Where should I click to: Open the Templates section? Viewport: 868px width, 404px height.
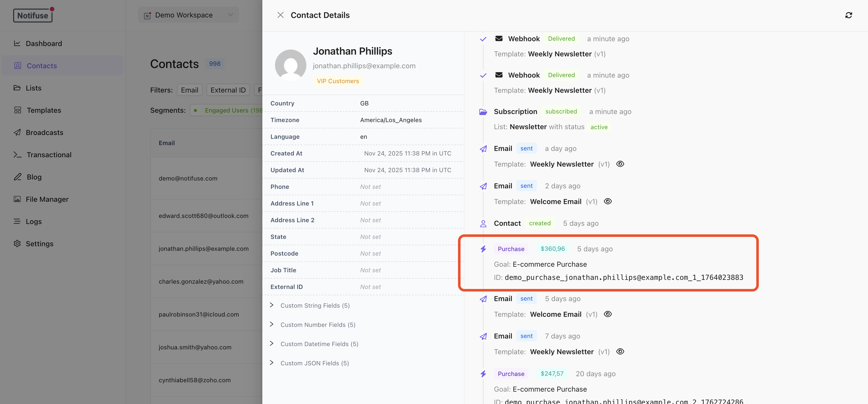(x=44, y=110)
